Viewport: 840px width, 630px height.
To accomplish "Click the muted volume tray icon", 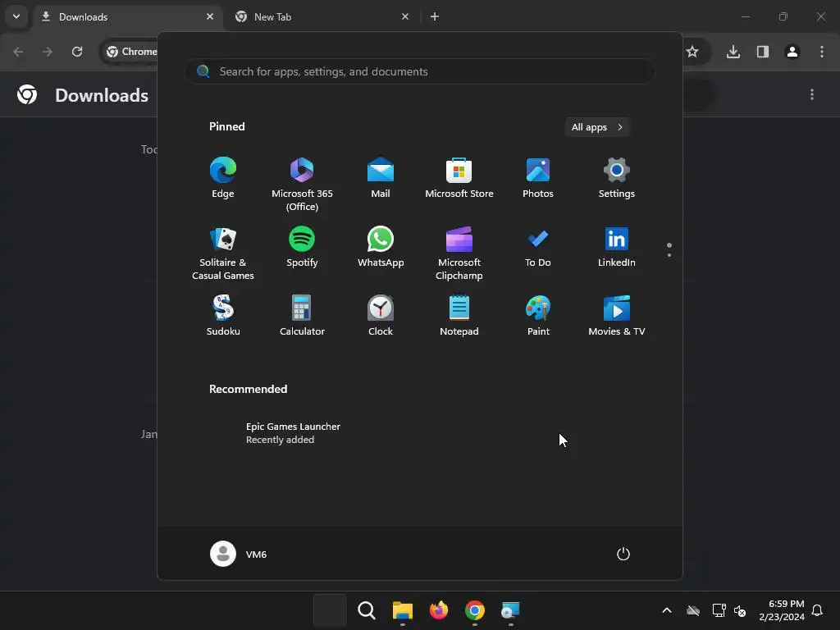I will (x=740, y=610).
